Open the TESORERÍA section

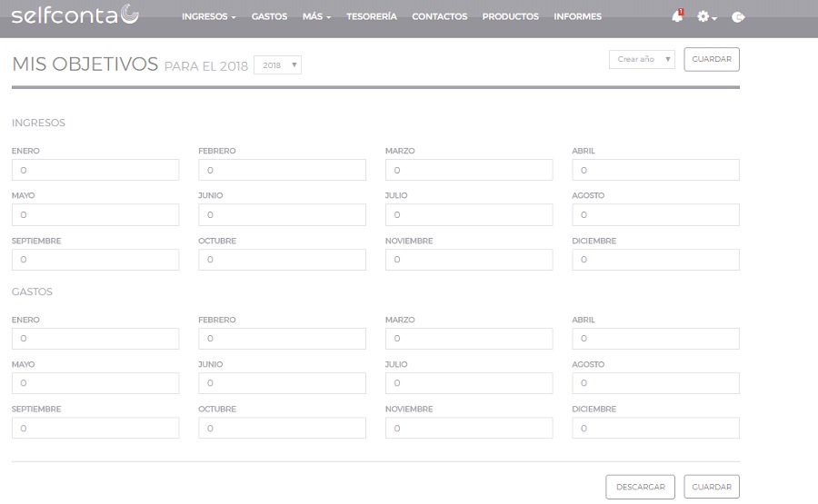coord(372,16)
